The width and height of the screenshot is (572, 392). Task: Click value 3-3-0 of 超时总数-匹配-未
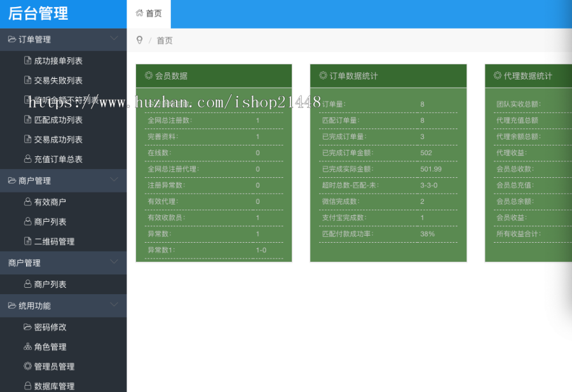tap(428, 186)
